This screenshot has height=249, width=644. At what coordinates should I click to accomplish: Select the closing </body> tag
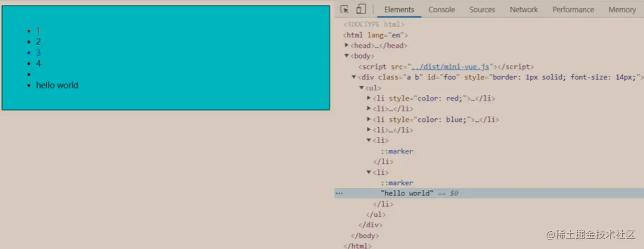tap(365, 236)
